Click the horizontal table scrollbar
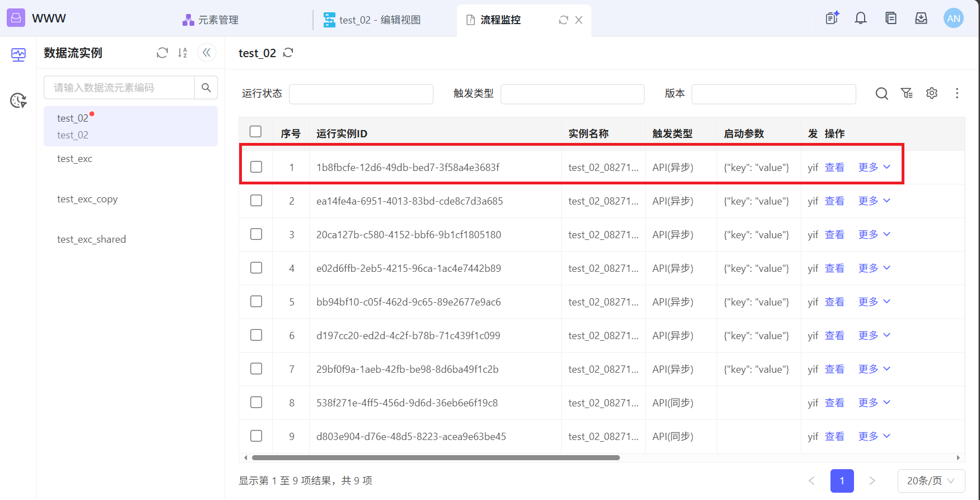Viewport: 980px width, 500px height. tap(436, 457)
